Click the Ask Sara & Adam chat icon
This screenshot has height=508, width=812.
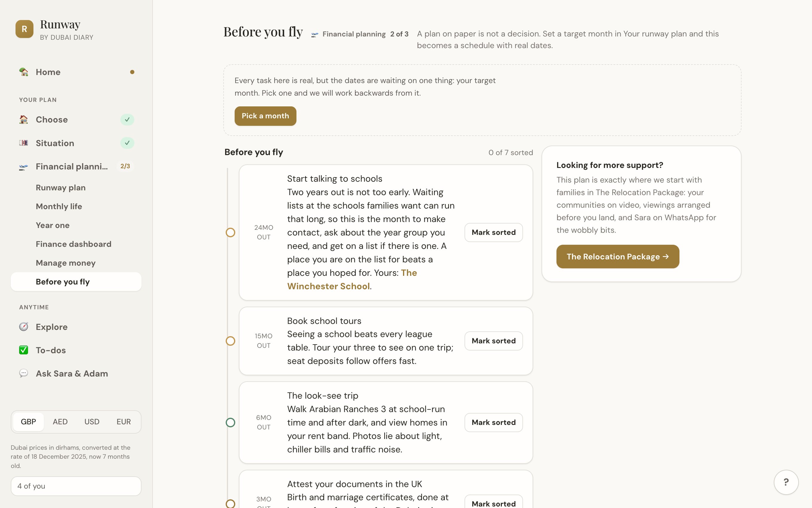tap(24, 373)
